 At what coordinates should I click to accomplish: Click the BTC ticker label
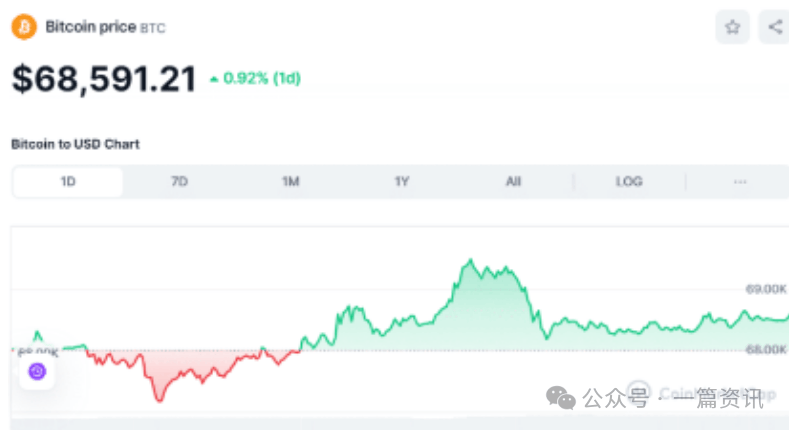click(152, 28)
